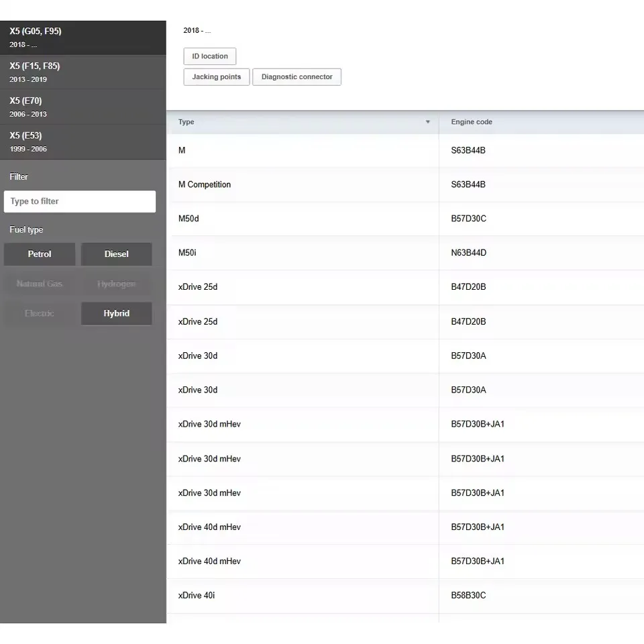Toggle the Electric fuel filter
The image size is (644, 644).
tap(40, 313)
